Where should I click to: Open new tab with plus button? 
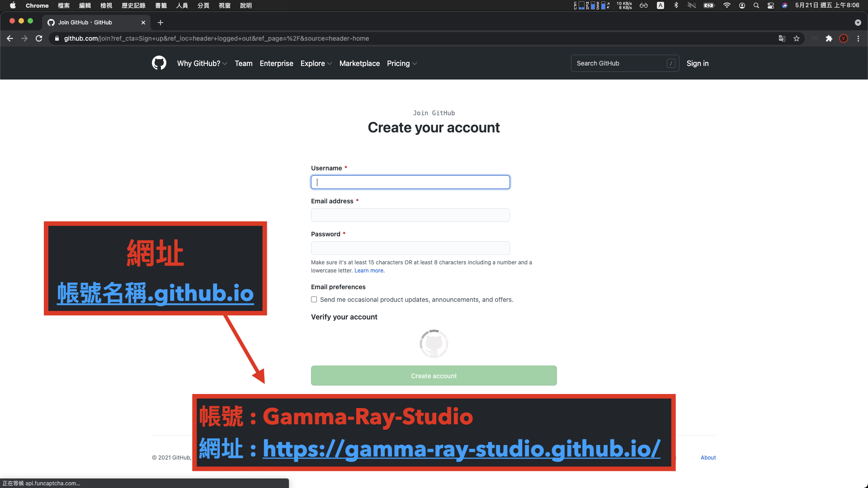[x=160, y=23]
